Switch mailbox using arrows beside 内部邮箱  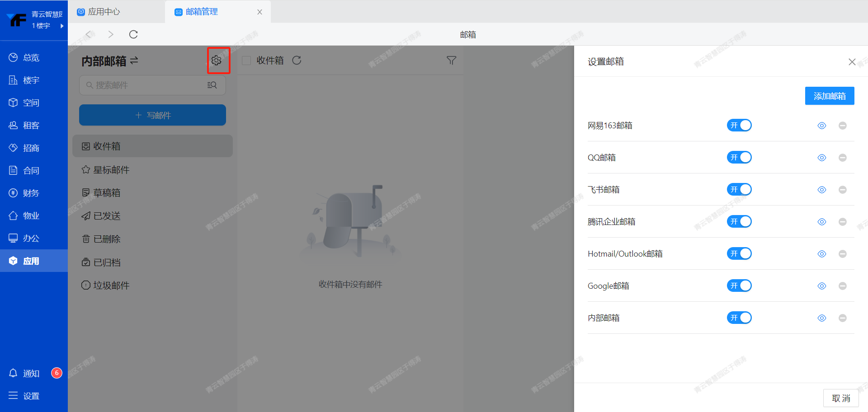click(134, 61)
